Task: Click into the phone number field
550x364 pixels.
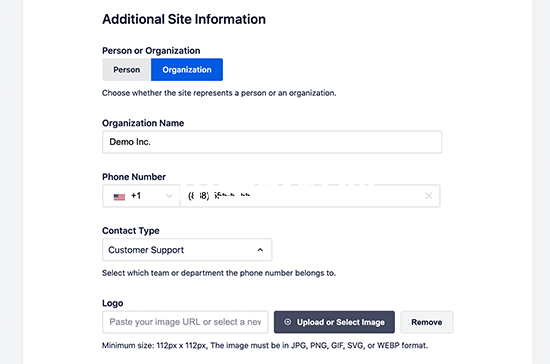Action: coord(302,196)
